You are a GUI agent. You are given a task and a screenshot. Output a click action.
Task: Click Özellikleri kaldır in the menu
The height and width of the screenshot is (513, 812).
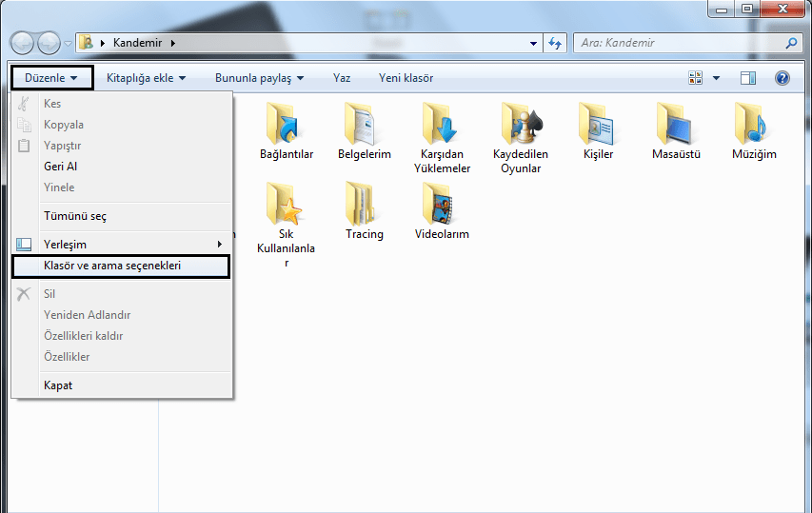pyautogui.click(x=122, y=336)
